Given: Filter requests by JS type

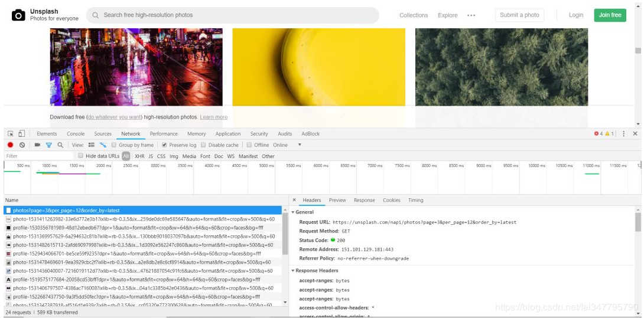Looking at the screenshot, I should click(151, 156).
